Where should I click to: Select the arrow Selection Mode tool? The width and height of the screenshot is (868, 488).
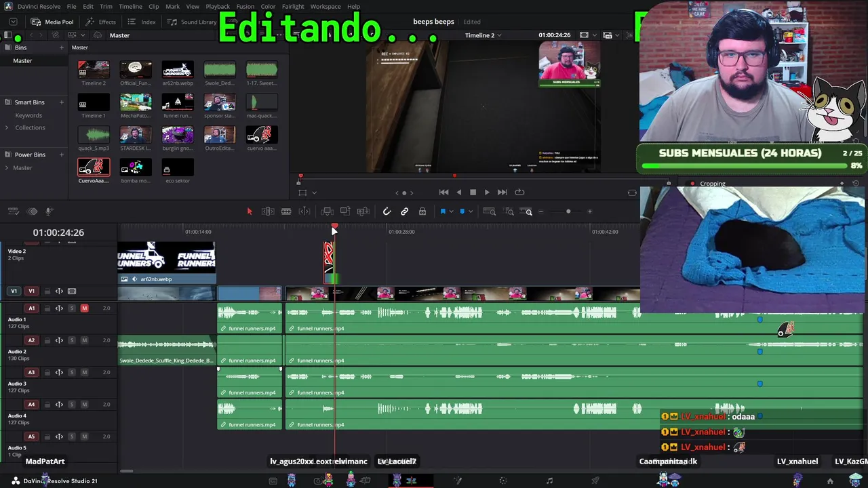250,211
